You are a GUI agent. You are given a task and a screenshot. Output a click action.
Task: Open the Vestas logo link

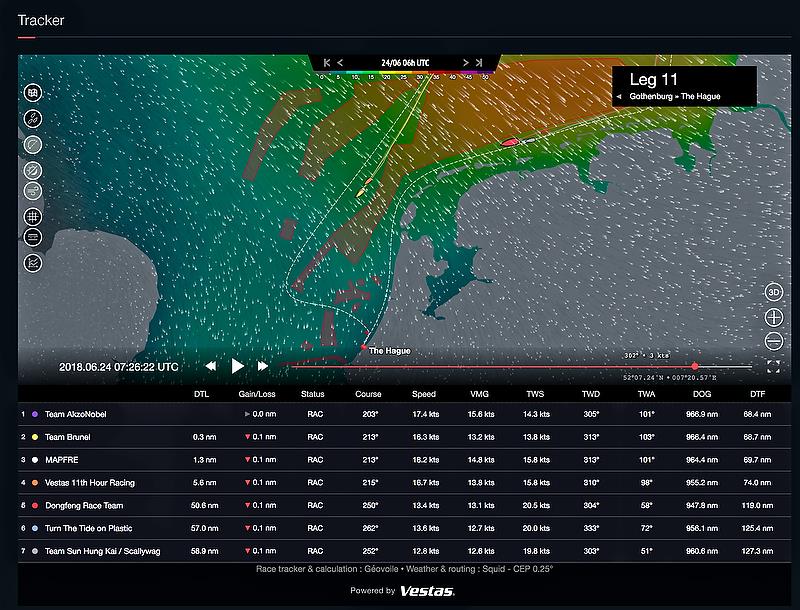[x=427, y=591]
